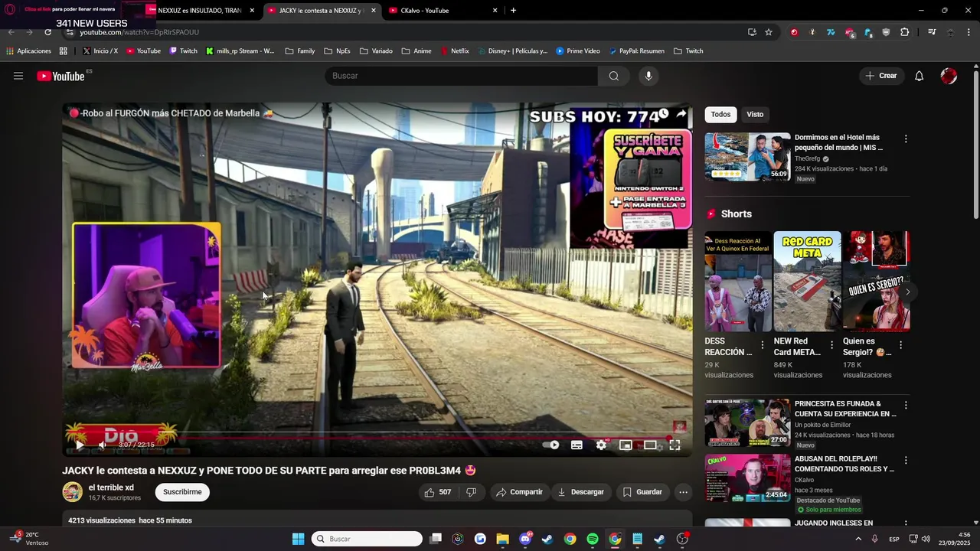Open watch later clock icon in player

664,114
